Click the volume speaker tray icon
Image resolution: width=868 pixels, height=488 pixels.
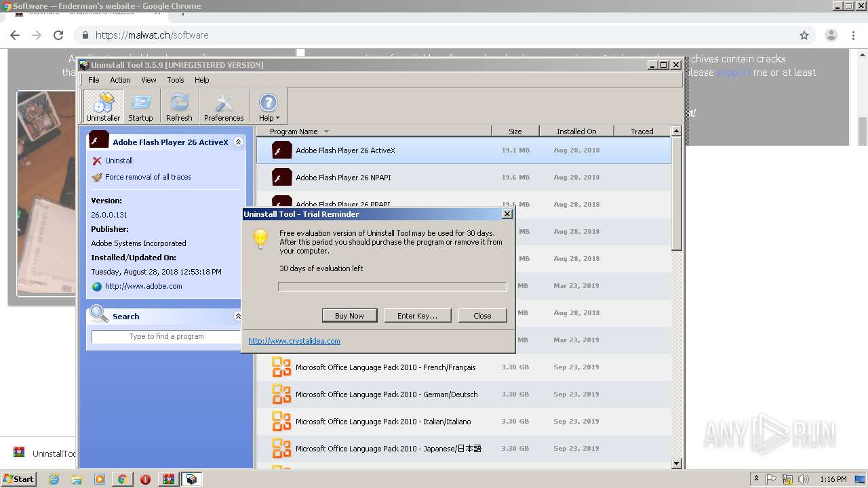coord(804,479)
